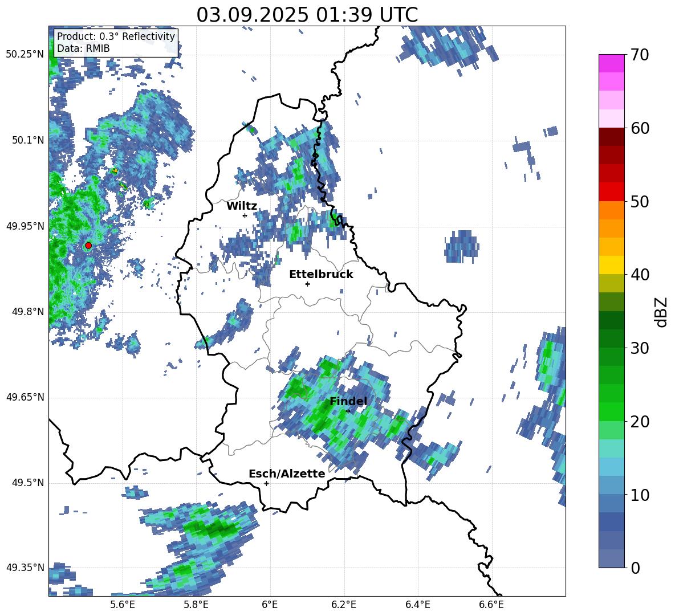Screen dimensions: 675x616
Task: Click the yellow colorbar segment just above 40
Action: pyautogui.click(x=611, y=265)
